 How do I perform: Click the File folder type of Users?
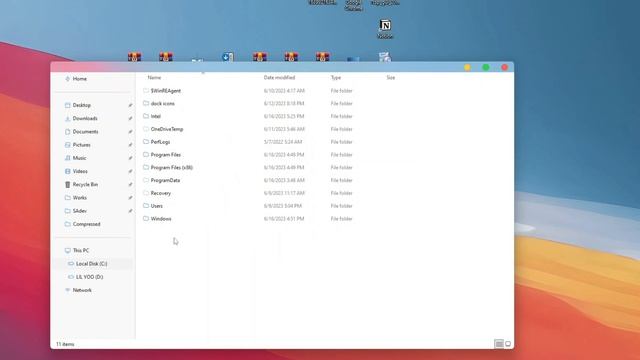pos(341,206)
